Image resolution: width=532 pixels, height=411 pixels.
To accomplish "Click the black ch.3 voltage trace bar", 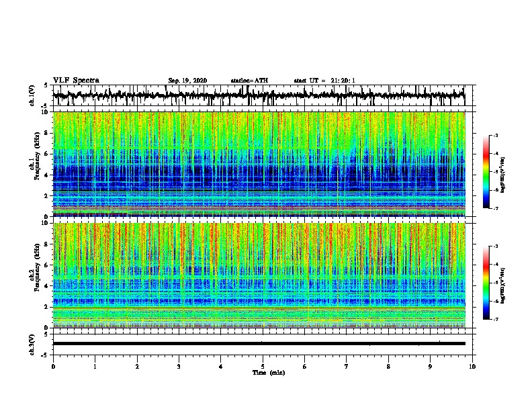I will [x=259, y=344].
